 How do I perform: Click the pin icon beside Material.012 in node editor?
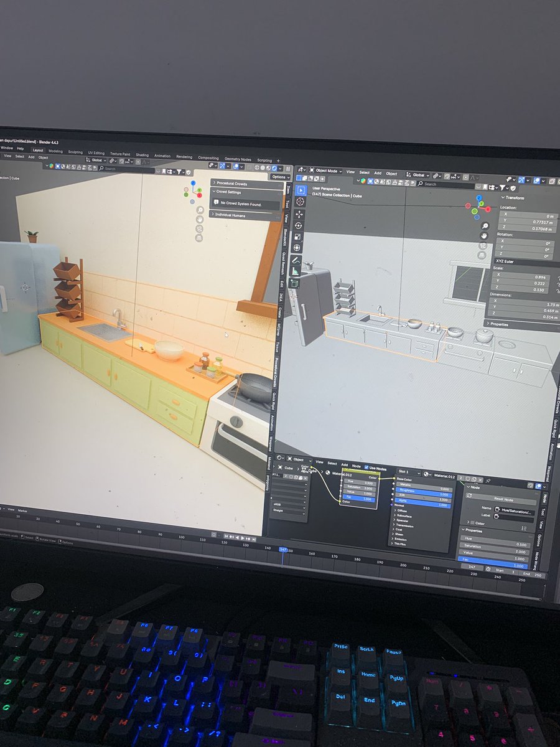pyautogui.click(x=489, y=479)
